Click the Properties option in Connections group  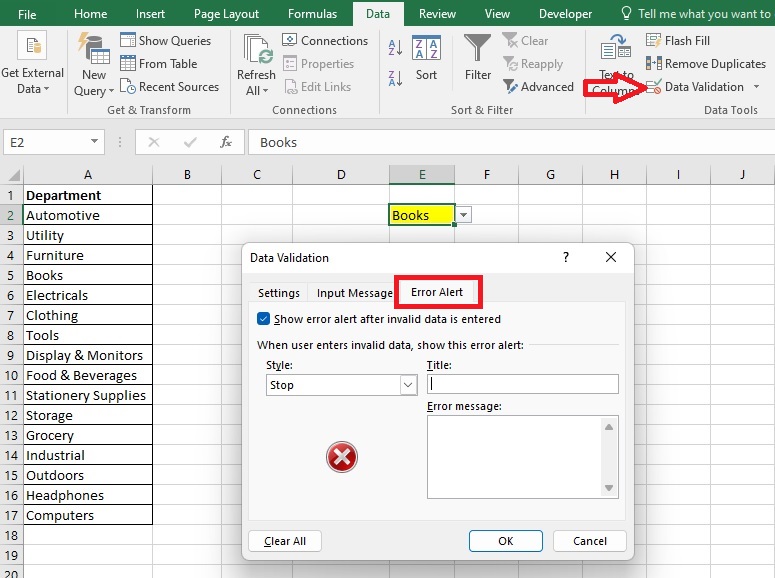point(318,64)
